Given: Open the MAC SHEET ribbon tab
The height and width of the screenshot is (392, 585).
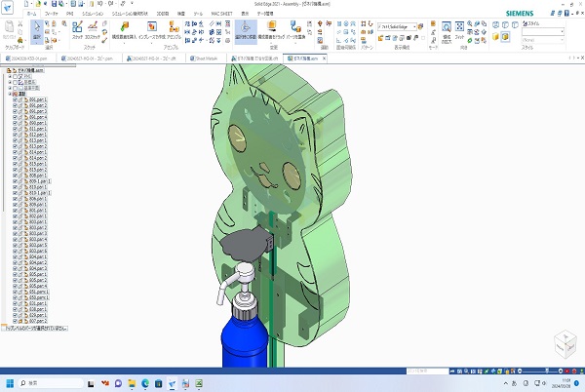Looking at the screenshot, I should pos(221,14).
